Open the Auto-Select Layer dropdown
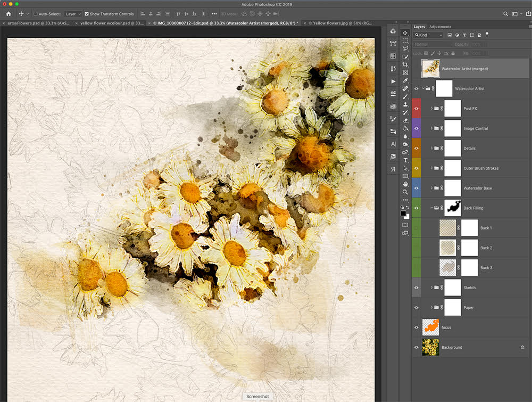 tap(73, 14)
